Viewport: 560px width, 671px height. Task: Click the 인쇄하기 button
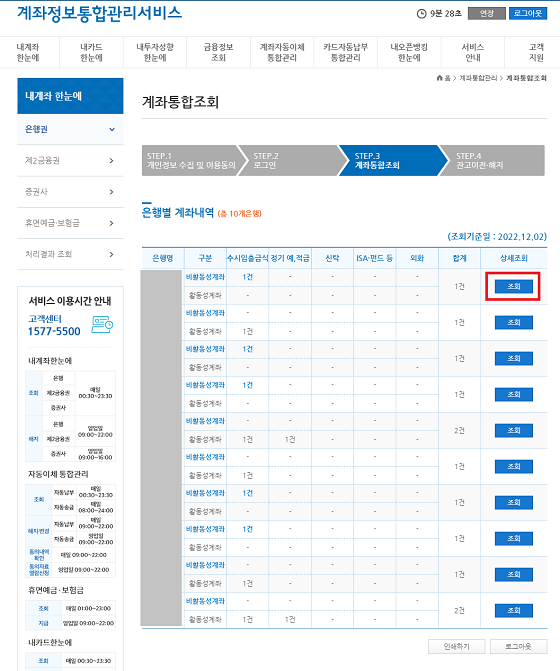tap(456, 646)
